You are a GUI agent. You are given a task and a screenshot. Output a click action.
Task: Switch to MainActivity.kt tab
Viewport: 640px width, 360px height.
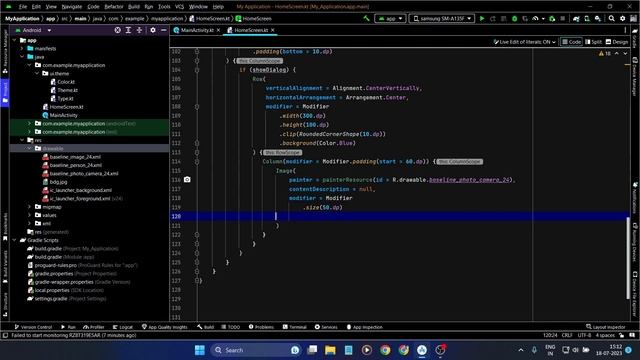pyautogui.click(x=197, y=30)
